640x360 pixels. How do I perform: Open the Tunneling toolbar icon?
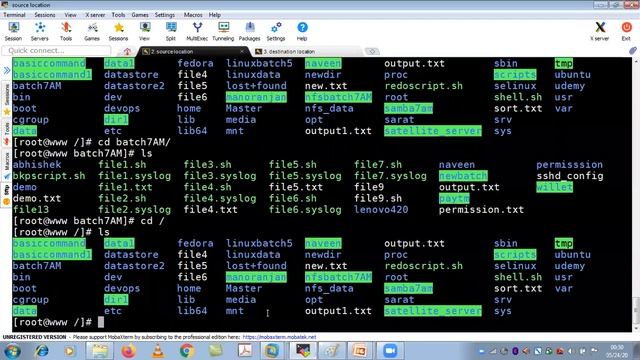(223, 31)
